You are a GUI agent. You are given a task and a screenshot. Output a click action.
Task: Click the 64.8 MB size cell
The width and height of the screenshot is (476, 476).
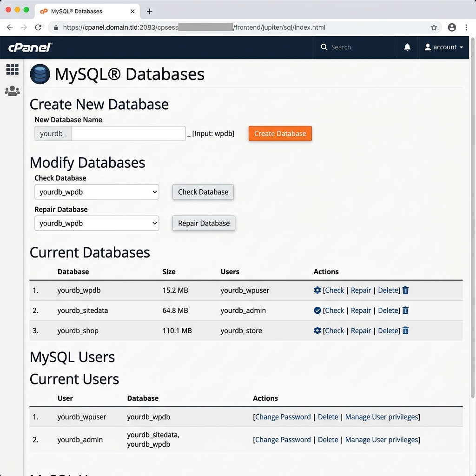(x=175, y=310)
